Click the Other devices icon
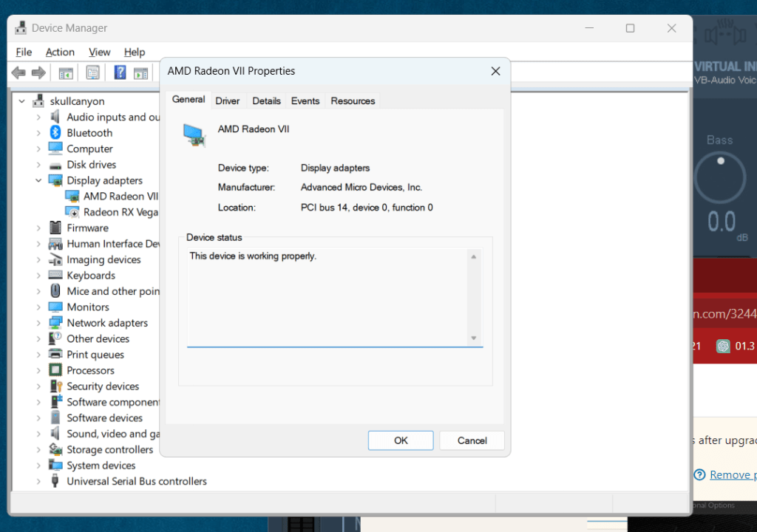This screenshot has width=757, height=532. (x=55, y=338)
